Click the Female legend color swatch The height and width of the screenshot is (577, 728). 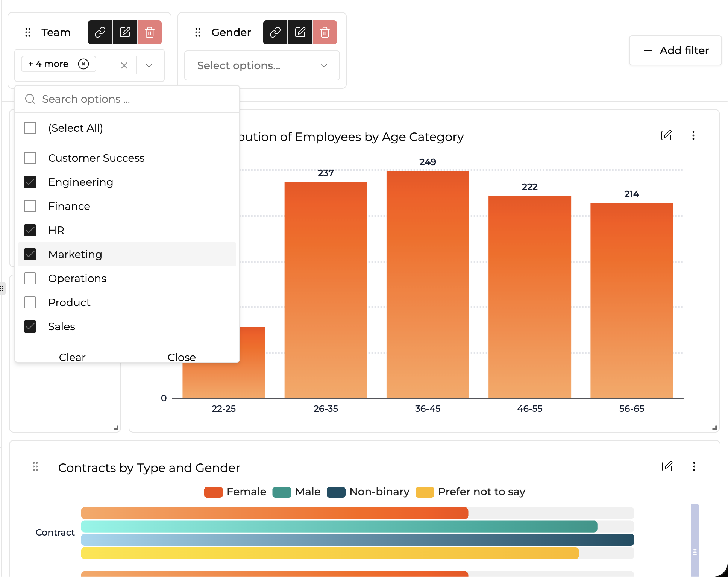pyautogui.click(x=213, y=492)
